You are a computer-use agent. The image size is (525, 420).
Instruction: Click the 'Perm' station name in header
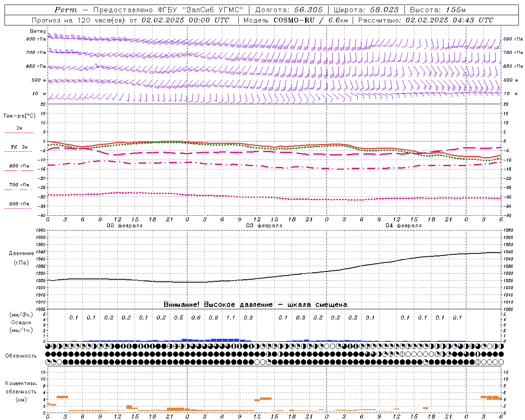[x=66, y=10]
